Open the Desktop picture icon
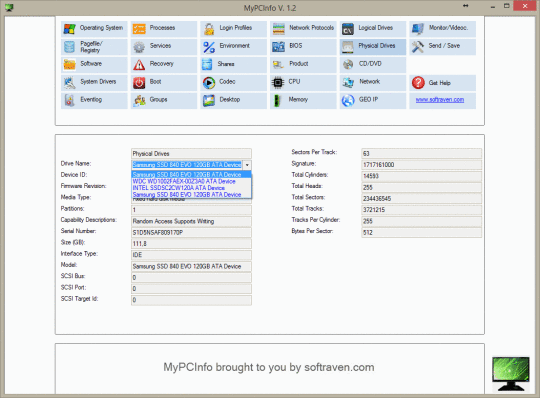The width and height of the screenshot is (540, 398). (209, 101)
